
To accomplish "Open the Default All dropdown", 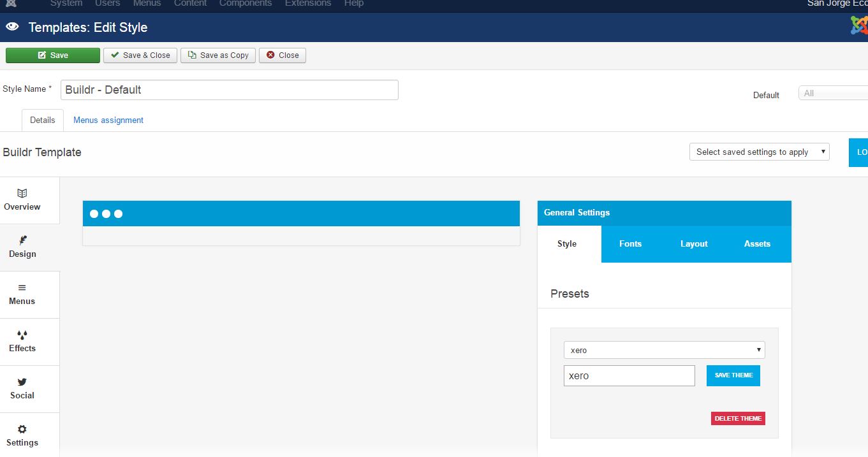I will click(x=833, y=93).
